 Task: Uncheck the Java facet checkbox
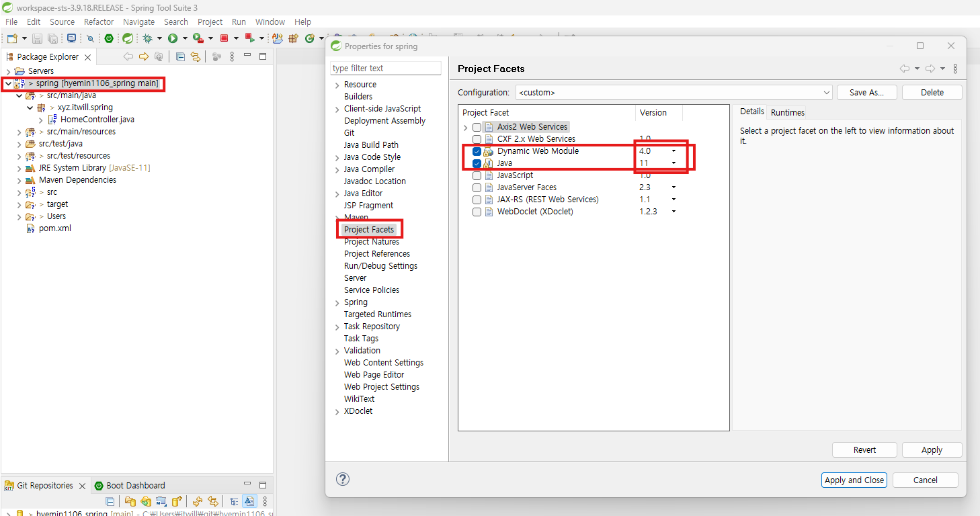tap(477, 163)
